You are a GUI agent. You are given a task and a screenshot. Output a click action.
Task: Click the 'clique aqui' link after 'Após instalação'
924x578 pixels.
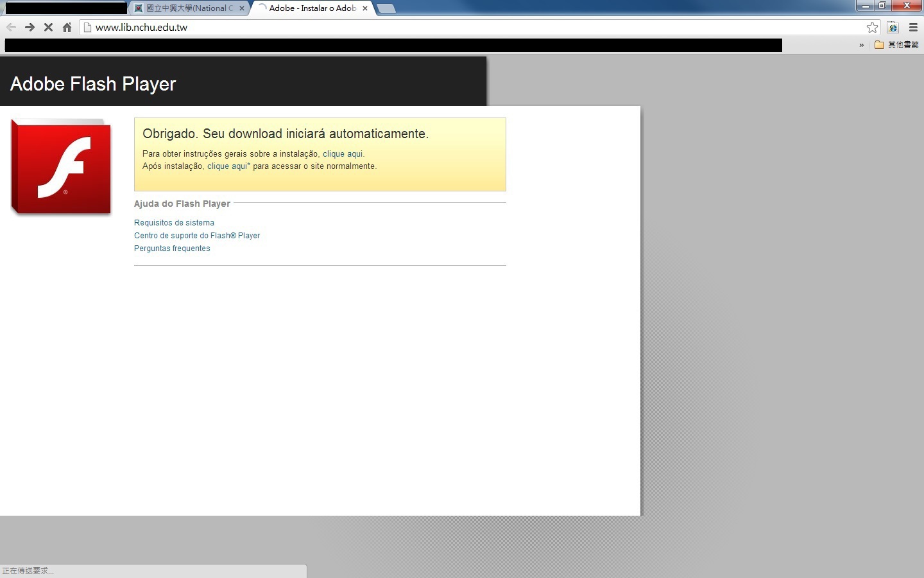coord(227,166)
